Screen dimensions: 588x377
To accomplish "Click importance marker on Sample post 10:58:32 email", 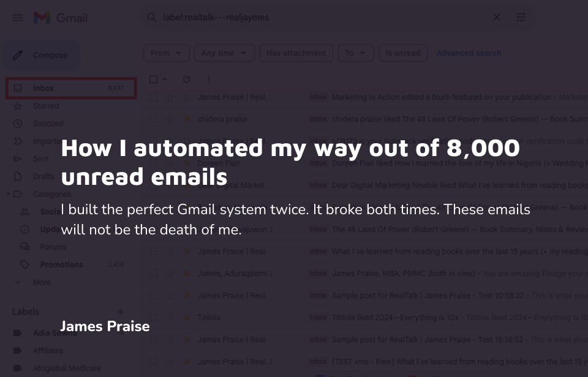I will 186,296.
